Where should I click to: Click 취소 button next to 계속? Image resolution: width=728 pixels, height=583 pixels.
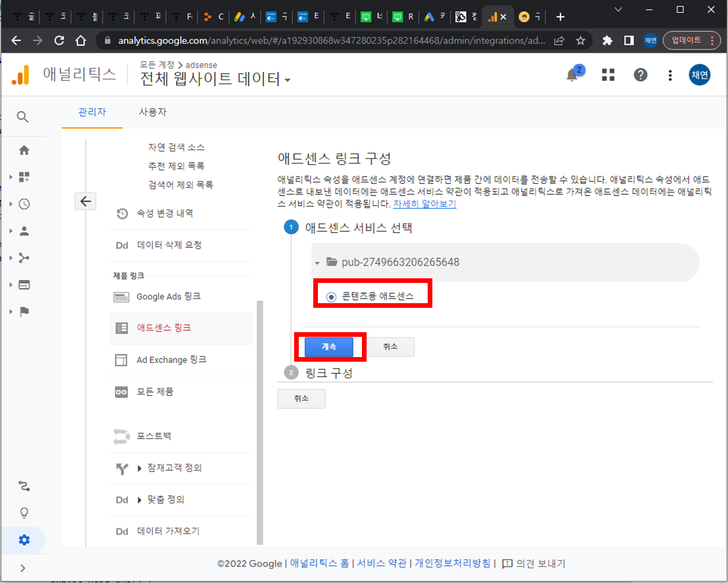click(x=390, y=347)
